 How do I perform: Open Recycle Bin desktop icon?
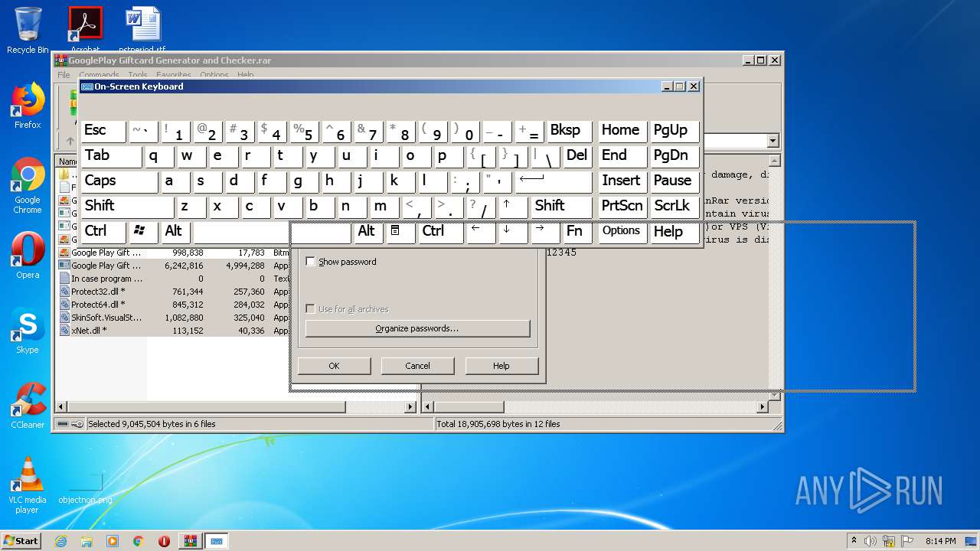[28, 30]
